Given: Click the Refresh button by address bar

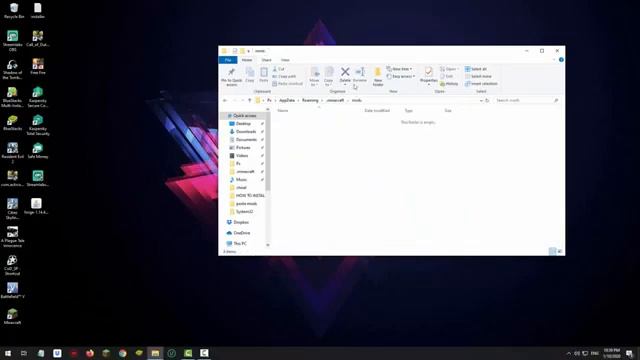Looking at the screenshot, I should click(x=487, y=100).
